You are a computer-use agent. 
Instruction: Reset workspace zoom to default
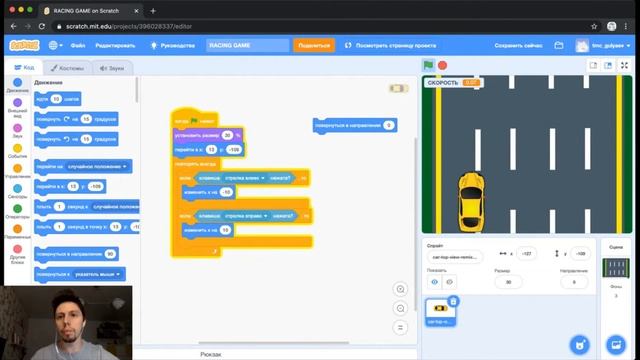point(400,327)
